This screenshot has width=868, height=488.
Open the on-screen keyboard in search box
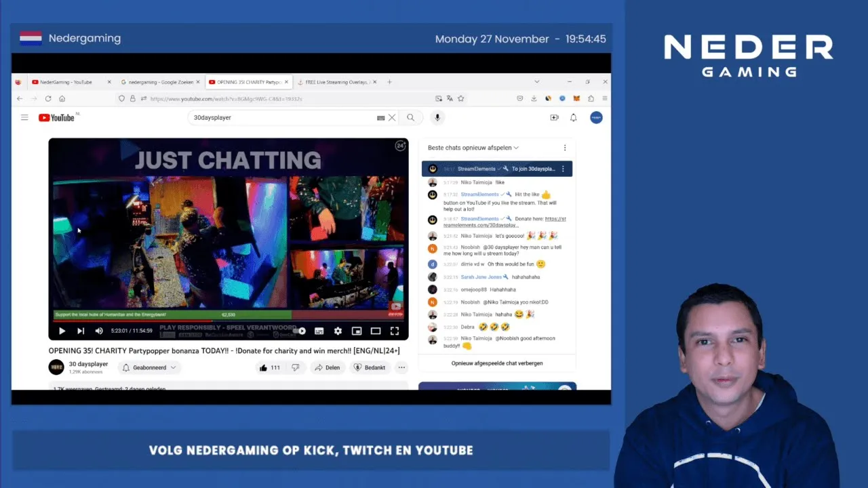click(381, 118)
